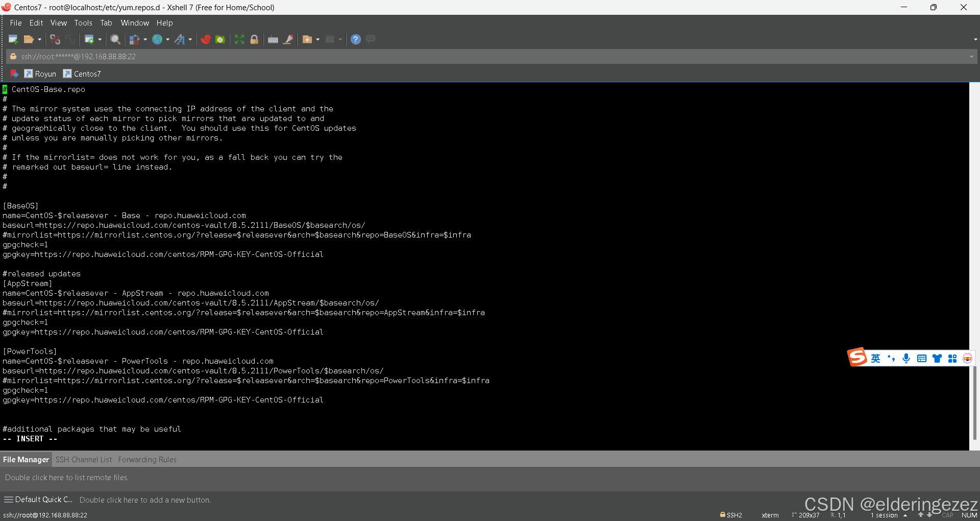Screen dimensions: 980x521
Task: Open the Royun session shortcut
Action: tap(40, 74)
